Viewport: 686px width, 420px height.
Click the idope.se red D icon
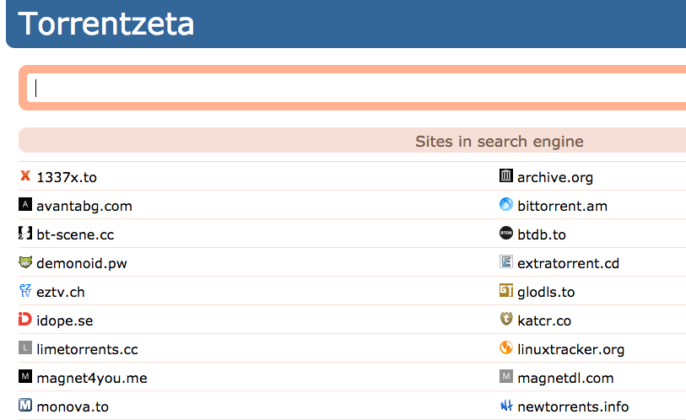25,319
